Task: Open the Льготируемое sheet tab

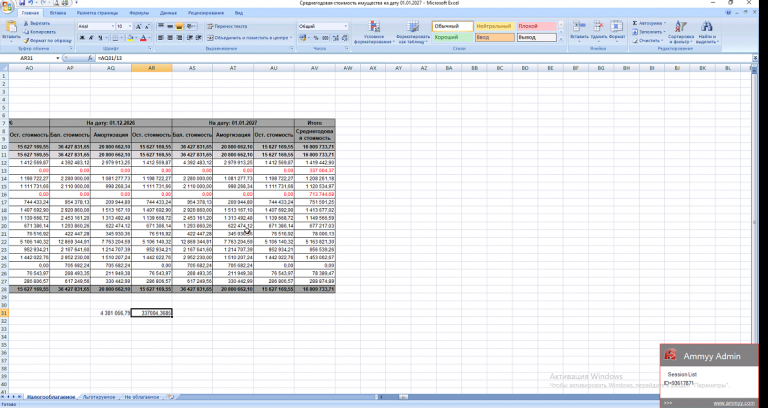Action: [x=99, y=396]
